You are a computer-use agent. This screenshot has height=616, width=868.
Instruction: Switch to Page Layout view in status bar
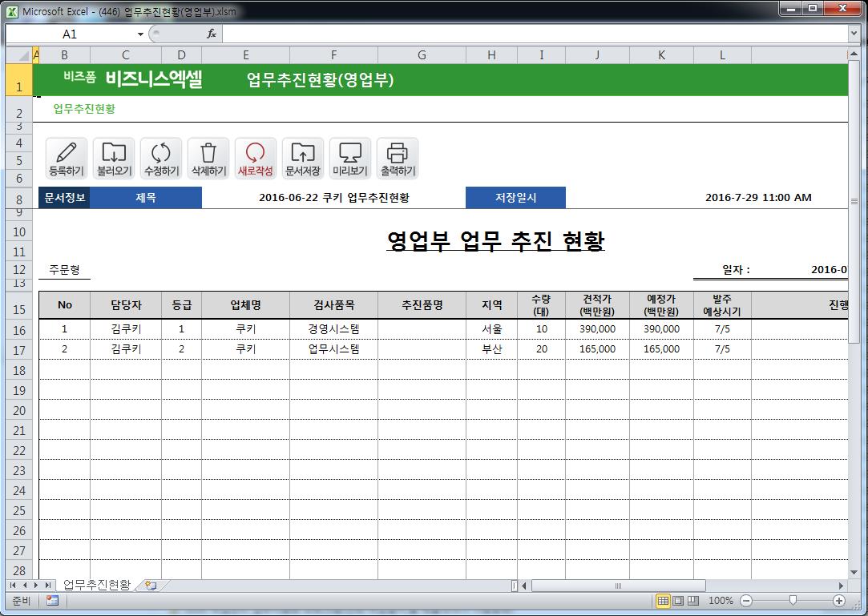(x=678, y=601)
